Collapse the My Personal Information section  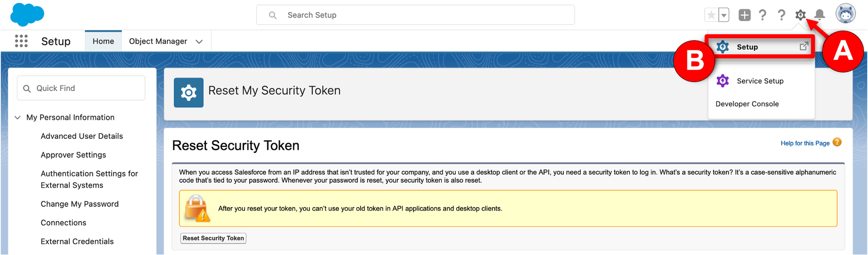point(18,117)
